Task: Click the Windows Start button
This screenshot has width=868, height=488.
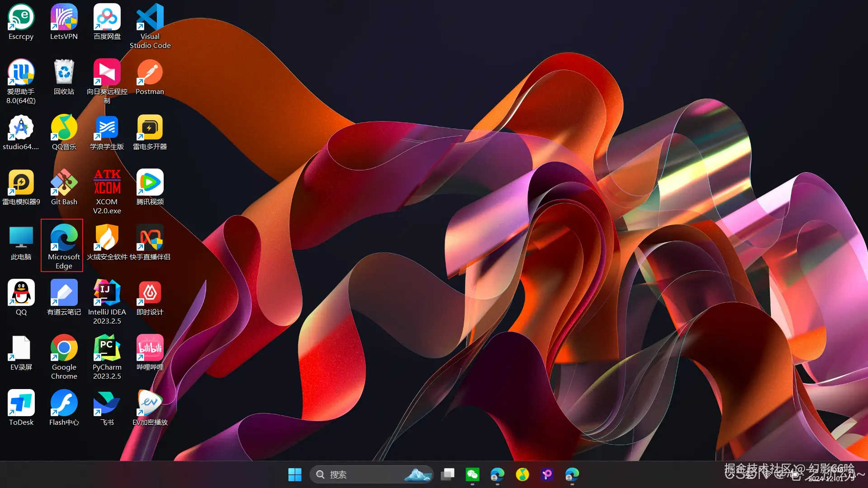Action: (295, 474)
